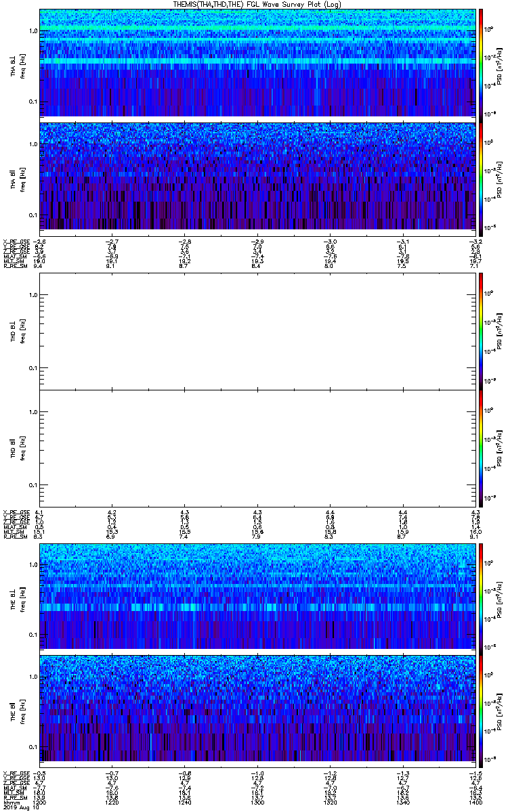Click the 'THD B∥ freq [Hz]' axis label
Image resolution: width=508 pixels, height=812 pixels.
coord(17,447)
